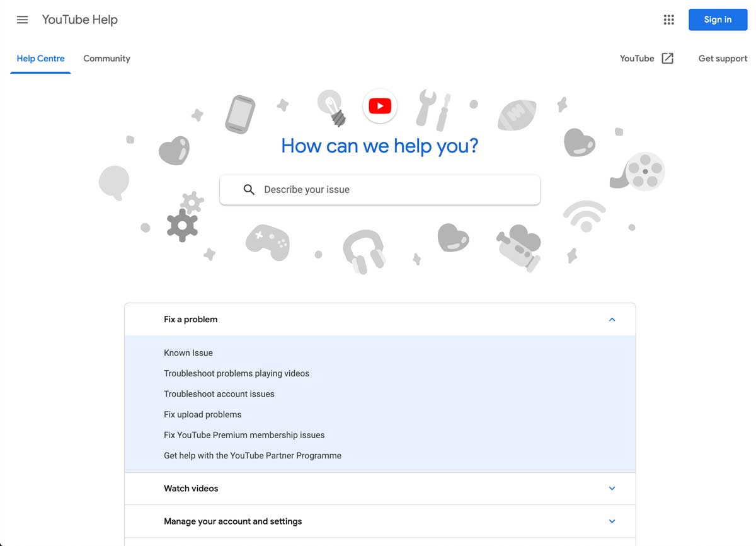Expand the Watch videos section
Image resolution: width=756 pixels, height=546 pixels.
coord(612,489)
